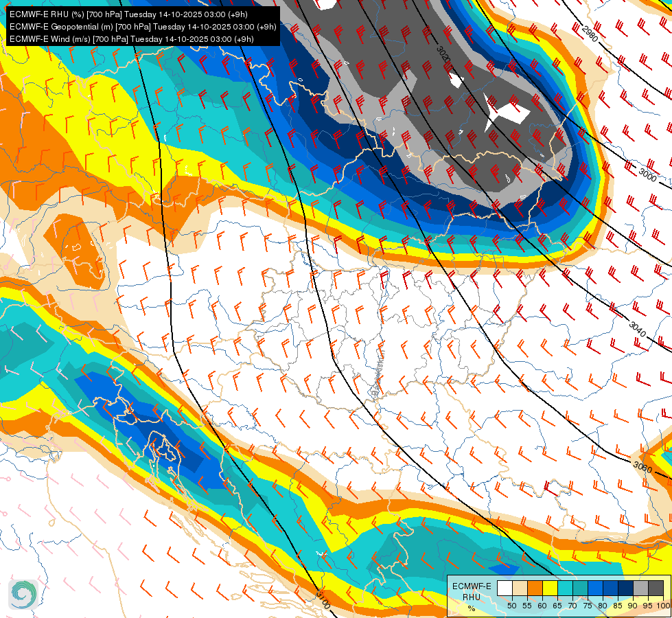The width and height of the screenshot is (672, 618).
Task: Click the bright blue legend swatch for 75-80%
Action: [596, 588]
